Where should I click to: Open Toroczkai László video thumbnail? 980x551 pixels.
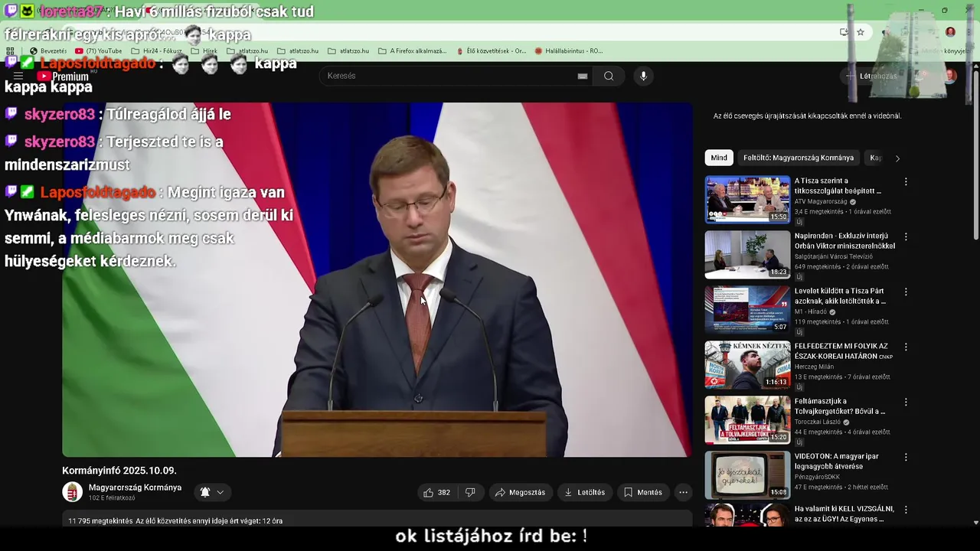747,420
